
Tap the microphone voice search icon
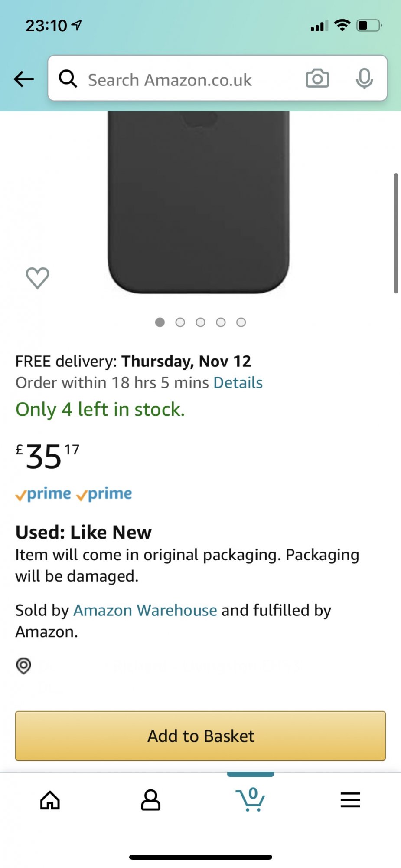[364, 79]
